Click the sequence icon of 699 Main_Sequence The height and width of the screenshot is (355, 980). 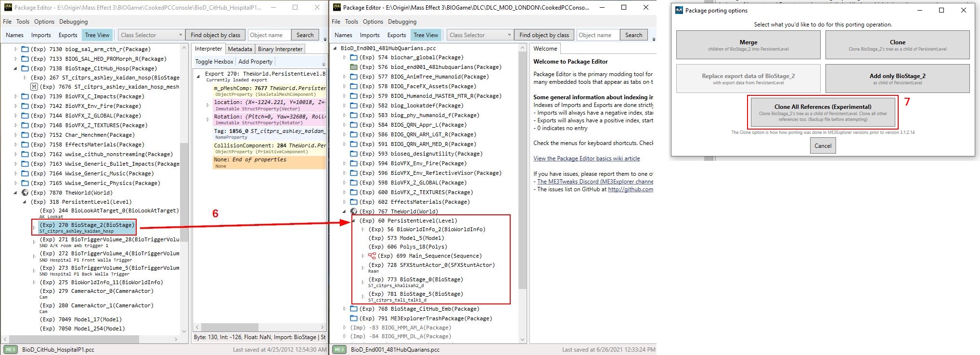pyautogui.click(x=372, y=256)
